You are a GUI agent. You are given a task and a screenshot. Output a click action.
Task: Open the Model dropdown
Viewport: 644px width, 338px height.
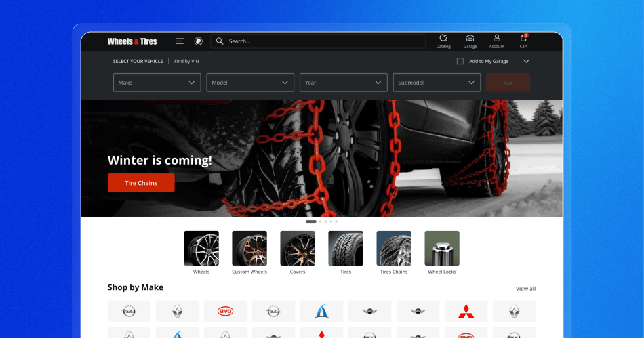pyautogui.click(x=250, y=83)
